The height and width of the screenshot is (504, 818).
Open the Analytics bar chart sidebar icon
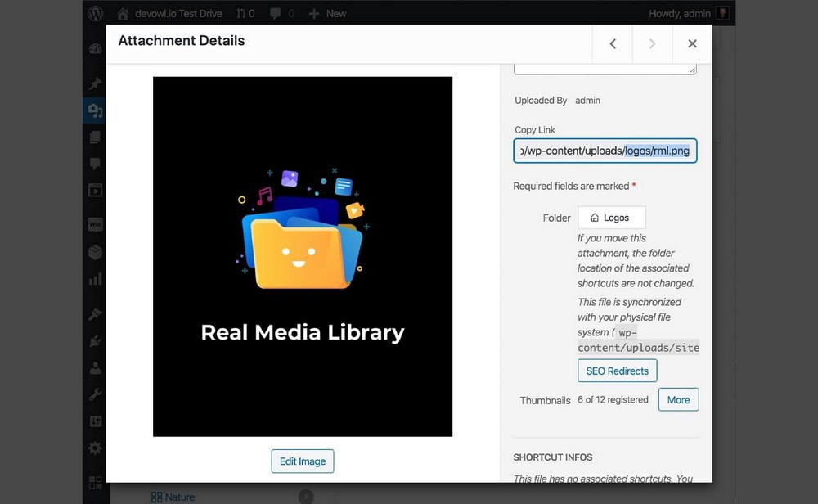95,279
